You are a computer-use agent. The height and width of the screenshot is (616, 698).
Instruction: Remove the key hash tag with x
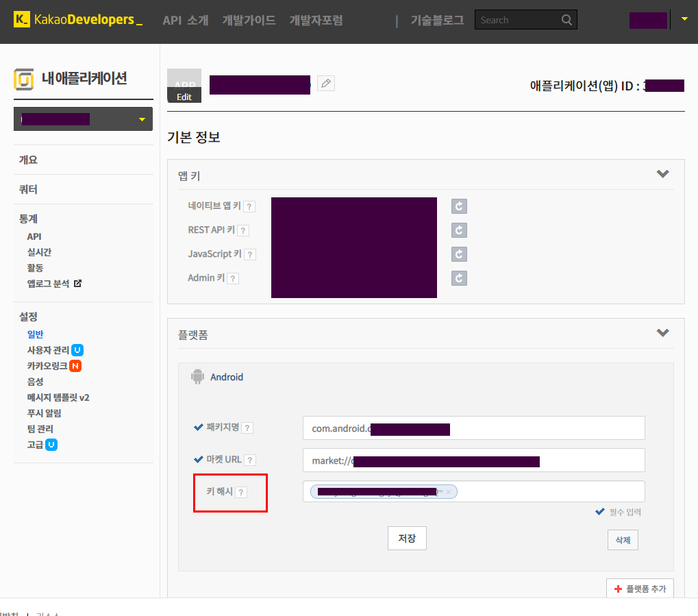coord(449,492)
